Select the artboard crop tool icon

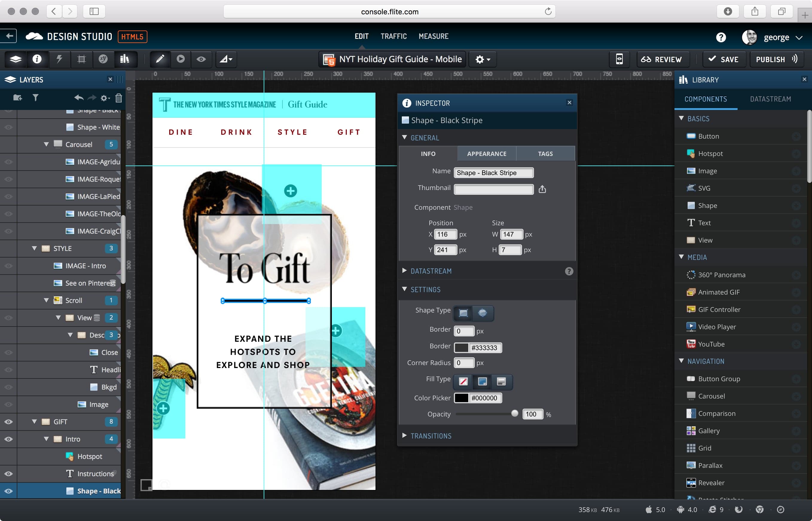(x=81, y=59)
